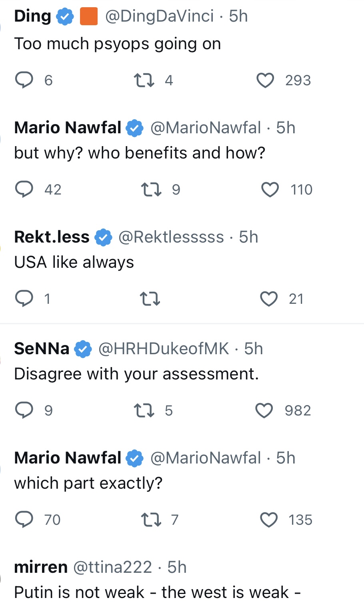Open Mario Nawfal's first 5h timestamp
This screenshot has width=364, height=610.
pos(286,128)
